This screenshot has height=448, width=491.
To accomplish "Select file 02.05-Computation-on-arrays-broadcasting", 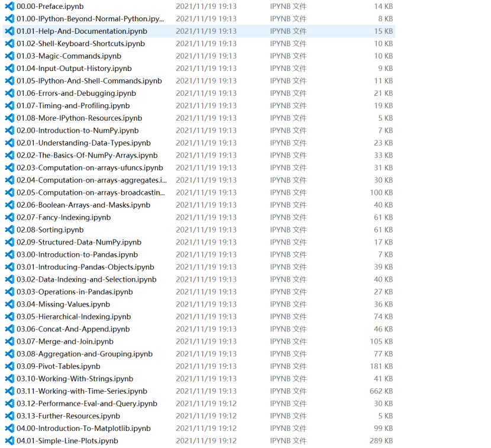I will [91, 192].
